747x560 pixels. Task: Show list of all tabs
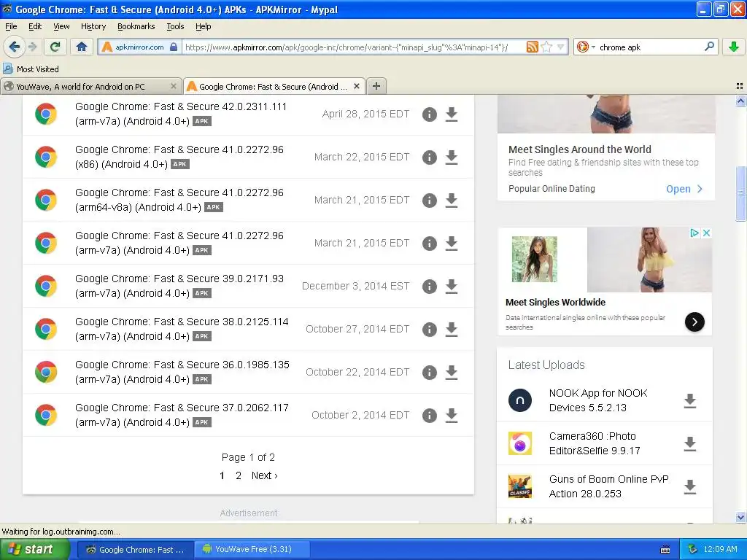pos(740,86)
